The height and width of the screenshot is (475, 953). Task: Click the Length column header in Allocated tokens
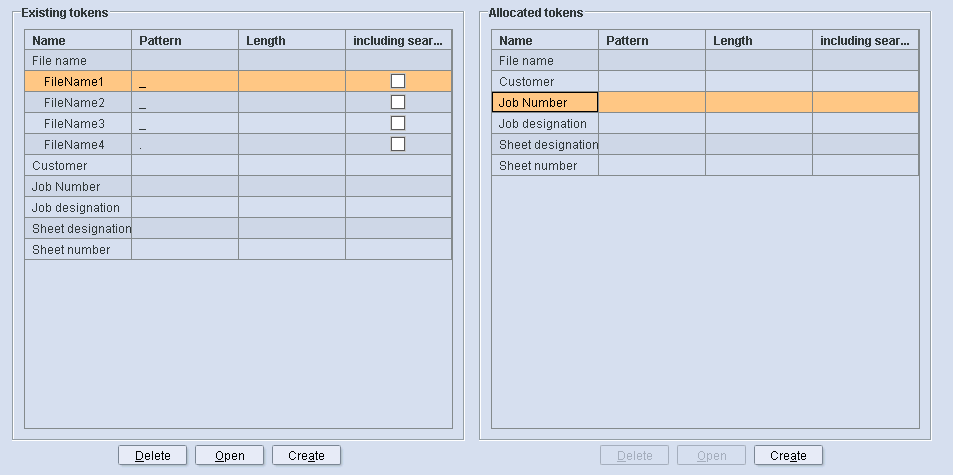pyautogui.click(x=758, y=41)
